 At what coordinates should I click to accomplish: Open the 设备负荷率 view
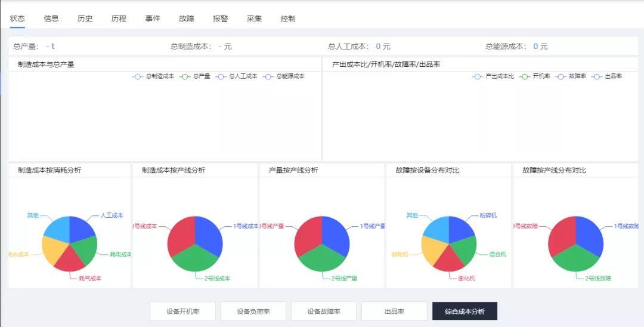pos(253,311)
